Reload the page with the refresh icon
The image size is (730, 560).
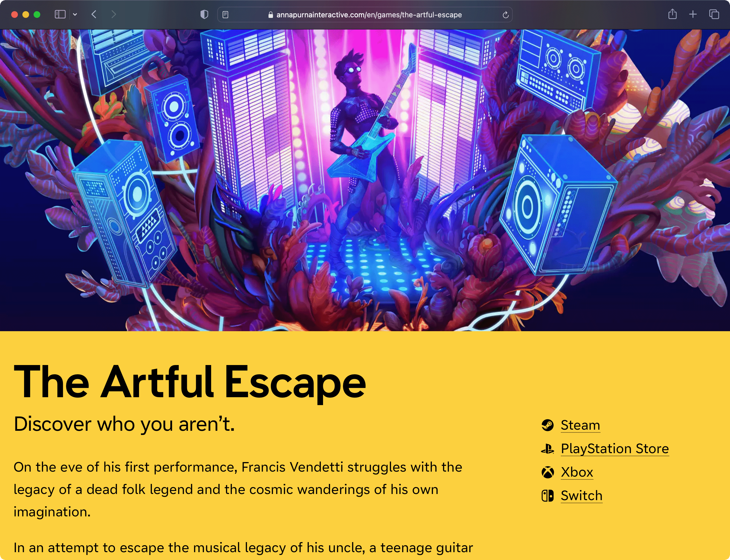pyautogui.click(x=505, y=15)
